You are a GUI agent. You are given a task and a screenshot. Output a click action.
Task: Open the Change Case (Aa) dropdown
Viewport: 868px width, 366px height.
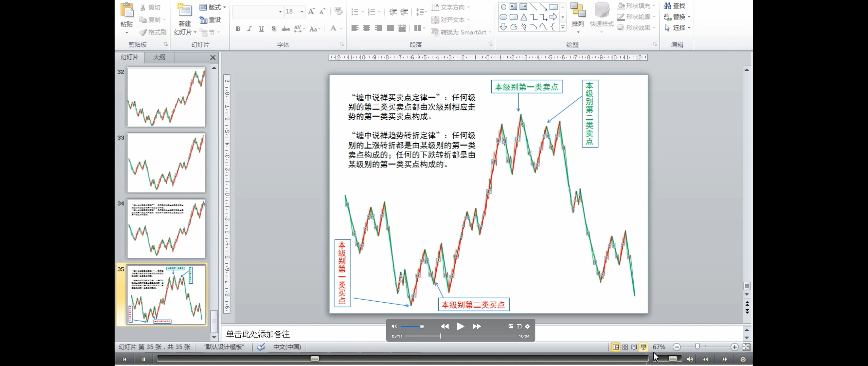[x=314, y=29]
